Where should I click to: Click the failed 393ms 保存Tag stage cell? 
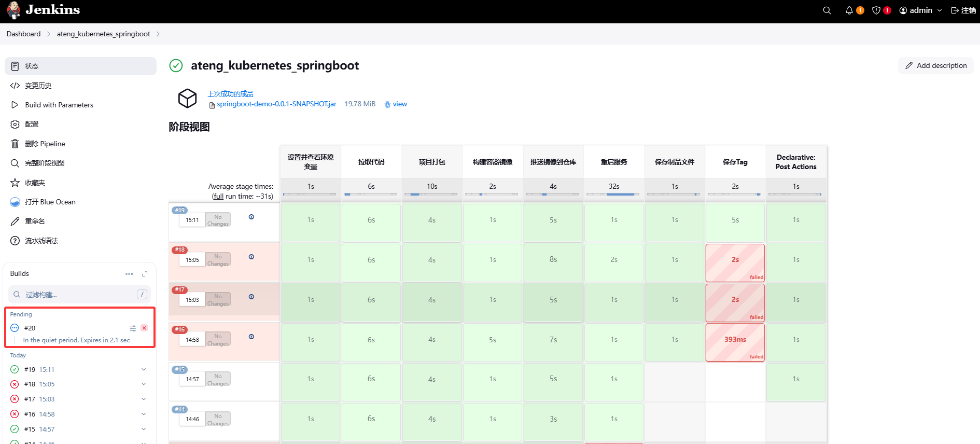pyautogui.click(x=735, y=341)
